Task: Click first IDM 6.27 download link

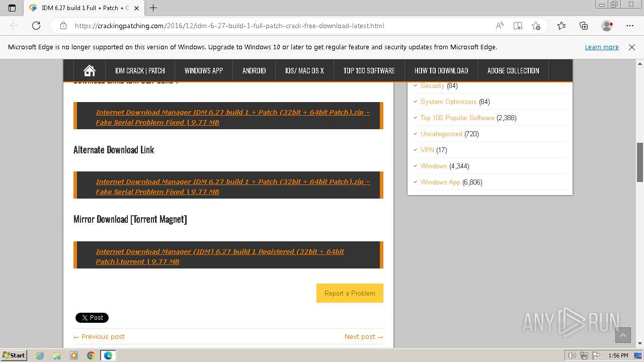Action: (x=233, y=117)
